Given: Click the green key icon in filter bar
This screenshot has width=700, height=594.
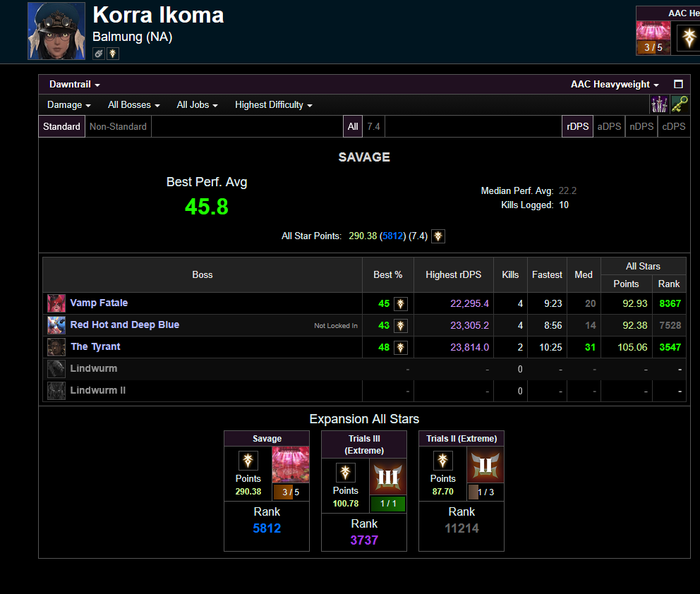Looking at the screenshot, I should [x=680, y=104].
